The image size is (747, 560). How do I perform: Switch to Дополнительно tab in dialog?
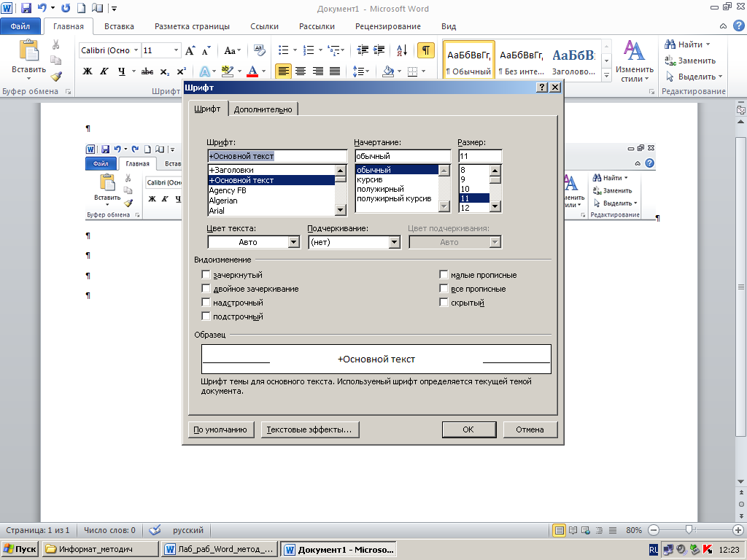(x=263, y=109)
